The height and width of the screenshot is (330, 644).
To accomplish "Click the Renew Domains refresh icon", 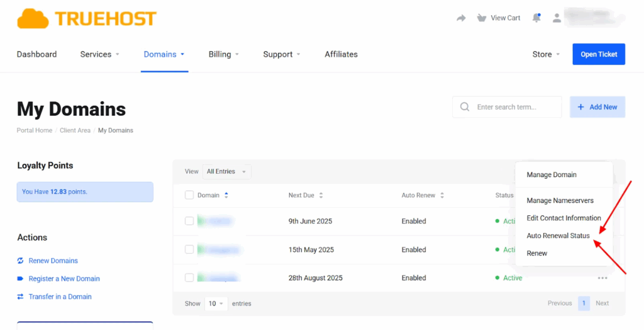I will [21, 261].
